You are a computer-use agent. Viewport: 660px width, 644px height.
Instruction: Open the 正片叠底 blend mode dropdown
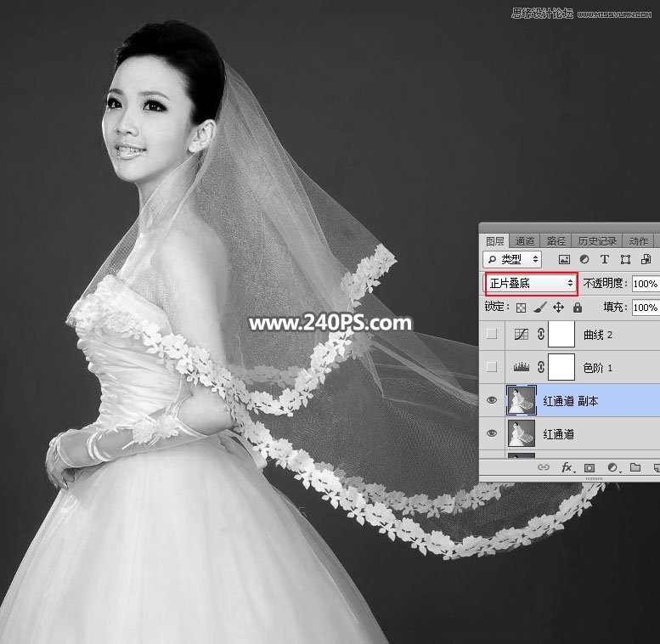[x=531, y=283]
